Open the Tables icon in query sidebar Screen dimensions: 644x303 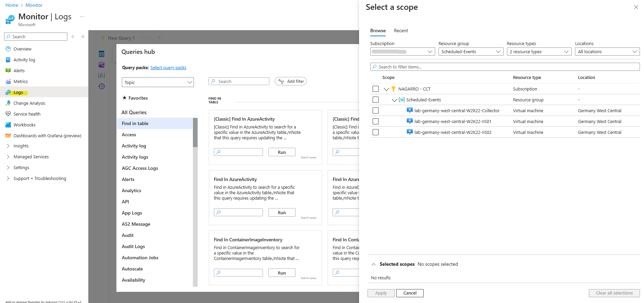(102, 54)
